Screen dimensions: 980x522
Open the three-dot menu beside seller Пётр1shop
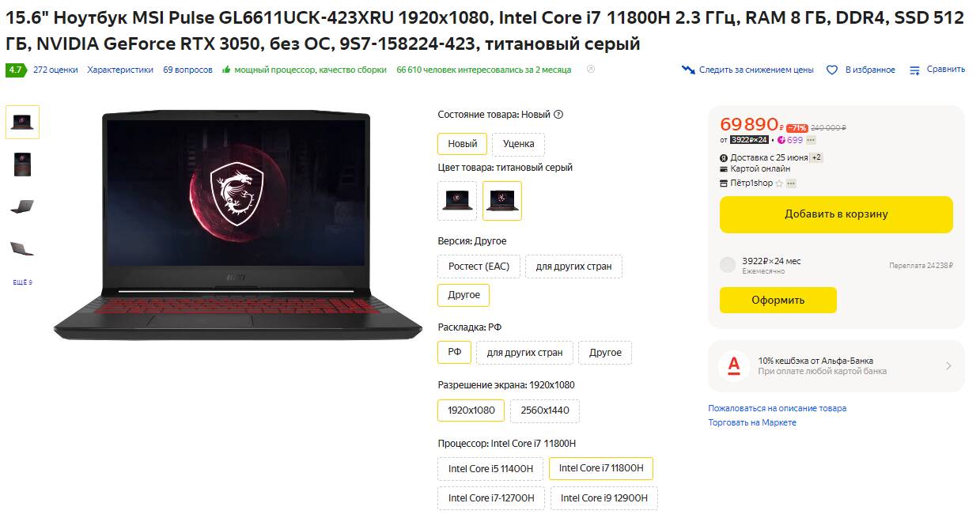(x=791, y=183)
